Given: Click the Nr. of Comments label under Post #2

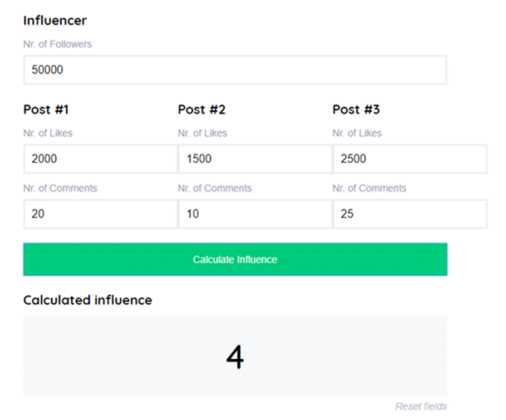Looking at the screenshot, I should 215,189.
